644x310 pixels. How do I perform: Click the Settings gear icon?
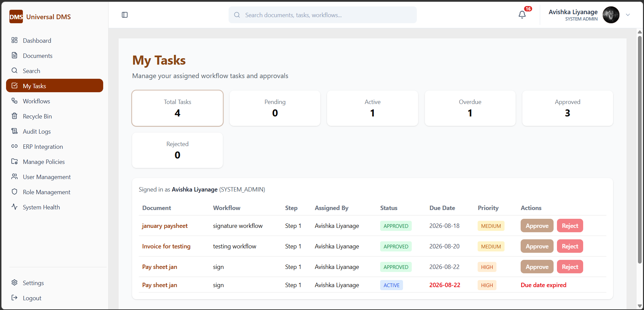14,282
